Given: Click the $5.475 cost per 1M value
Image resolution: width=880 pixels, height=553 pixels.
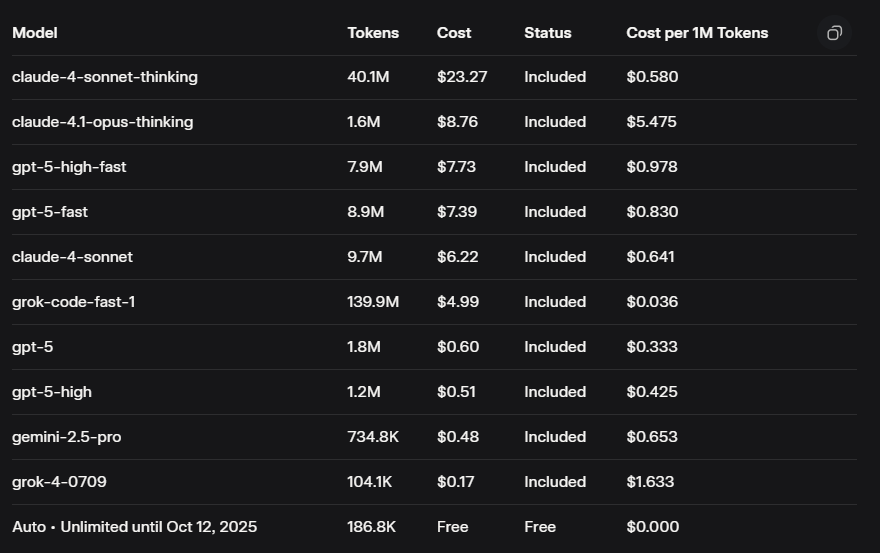Looking at the screenshot, I should (652, 122).
